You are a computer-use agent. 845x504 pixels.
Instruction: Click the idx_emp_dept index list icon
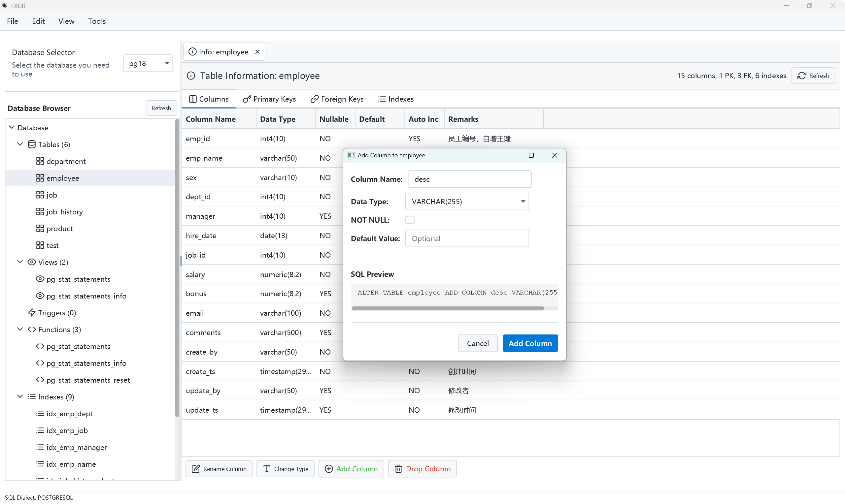click(40, 413)
